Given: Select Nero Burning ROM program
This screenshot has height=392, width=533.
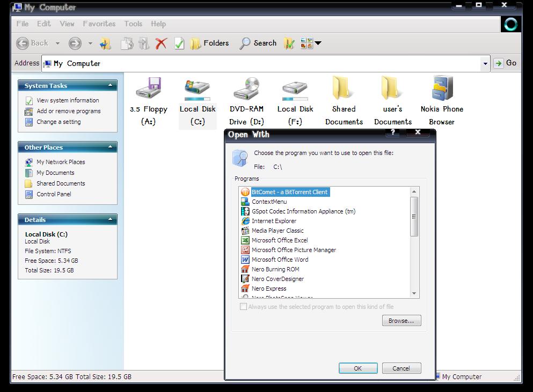Looking at the screenshot, I should coord(275,269).
